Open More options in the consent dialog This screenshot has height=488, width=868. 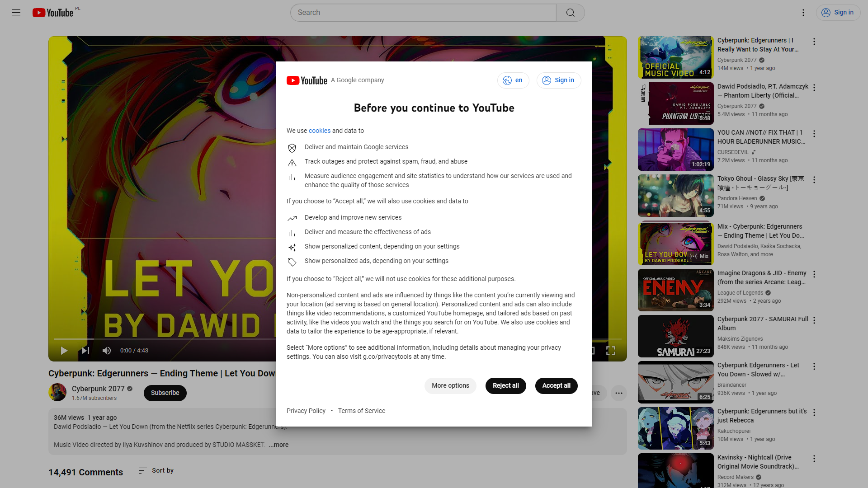click(x=450, y=386)
